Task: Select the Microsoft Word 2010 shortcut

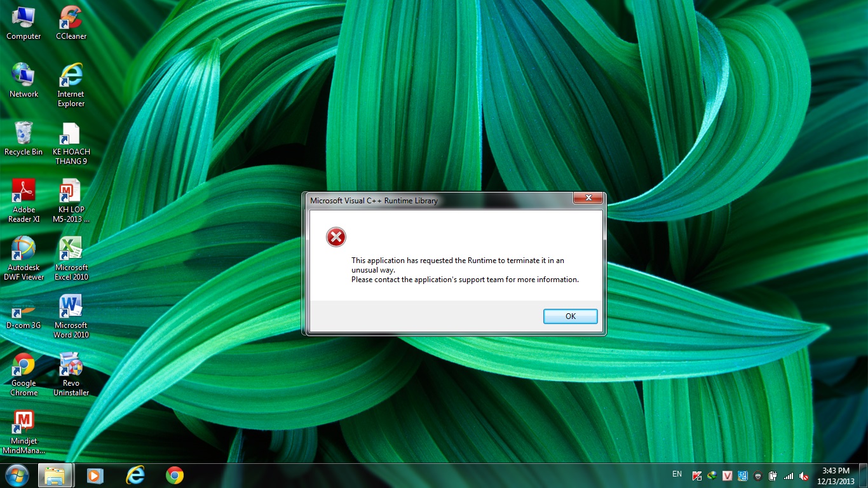Action: coord(71,316)
